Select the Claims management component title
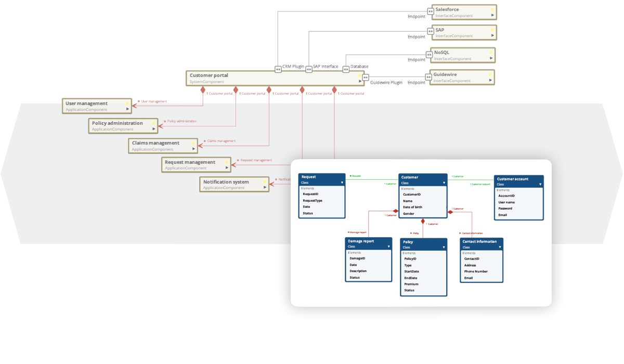Screen dimensions: 624x364 click(x=155, y=142)
